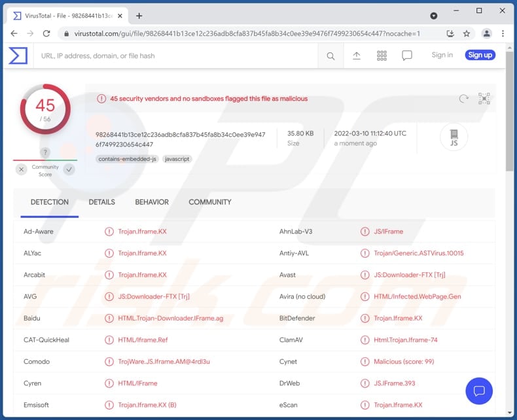This screenshot has height=420, width=517.
Task: Click Cynet result Malicious (score: 99)
Action: 404,362
